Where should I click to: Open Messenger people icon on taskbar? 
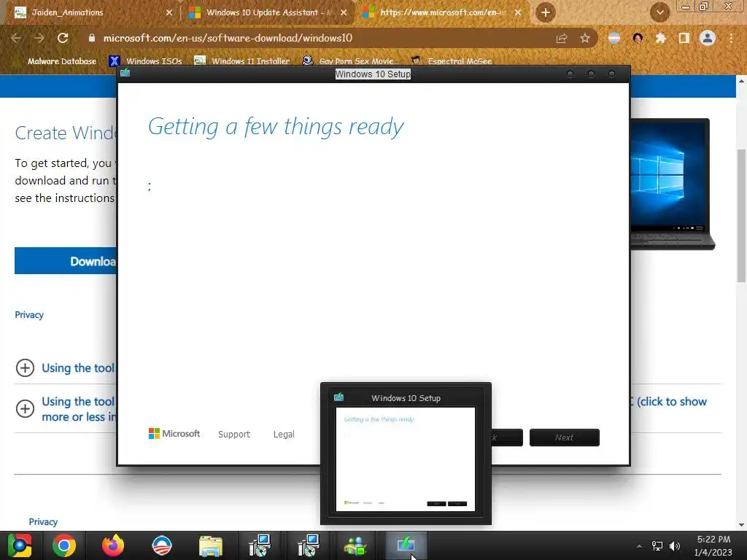point(356,545)
